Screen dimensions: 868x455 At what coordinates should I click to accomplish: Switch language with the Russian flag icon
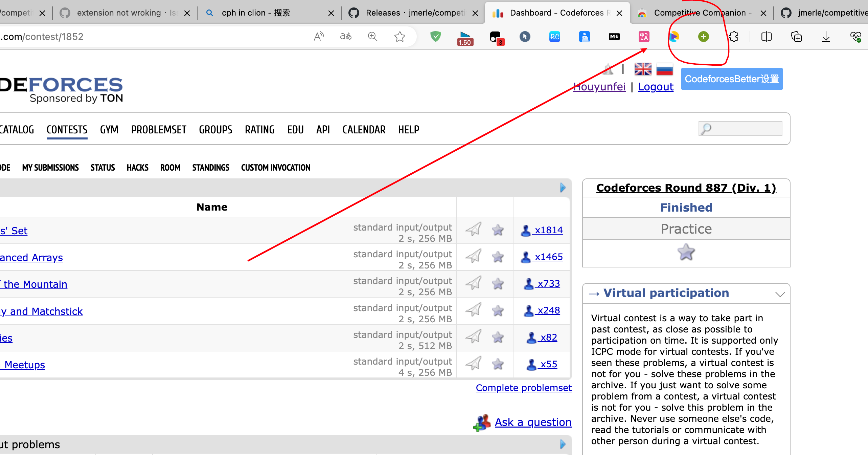(664, 69)
